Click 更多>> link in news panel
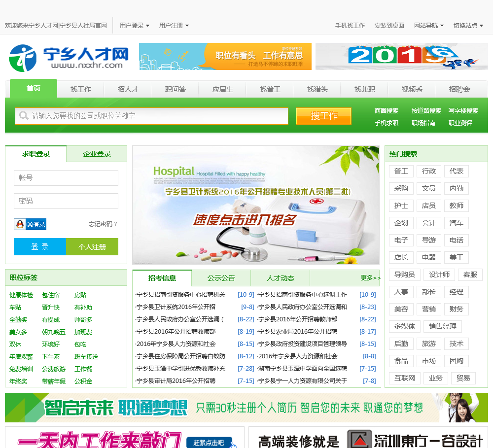The width and height of the screenshot is (493, 448). coord(370,278)
